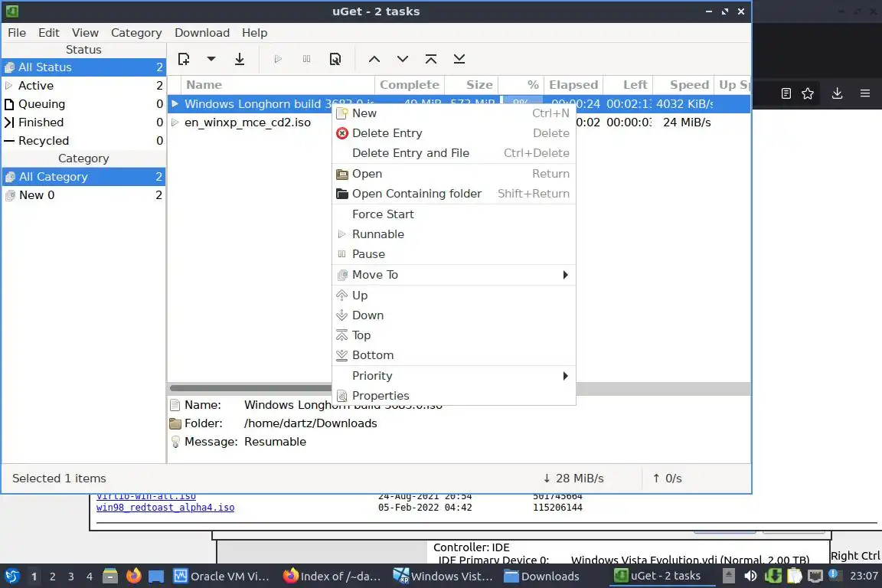Click the New Download toolbar icon
The height and width of the screenshot is (588, 882).
point(184,59)
